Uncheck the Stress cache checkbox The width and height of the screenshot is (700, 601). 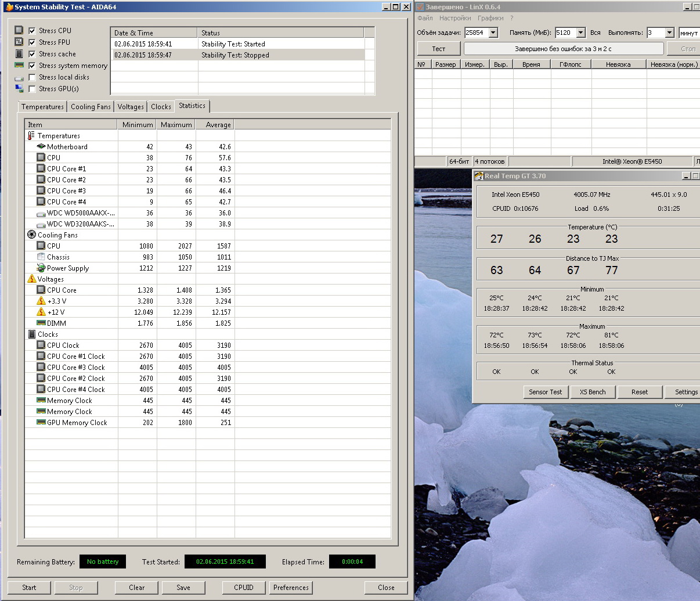click(x=32, y=54)
